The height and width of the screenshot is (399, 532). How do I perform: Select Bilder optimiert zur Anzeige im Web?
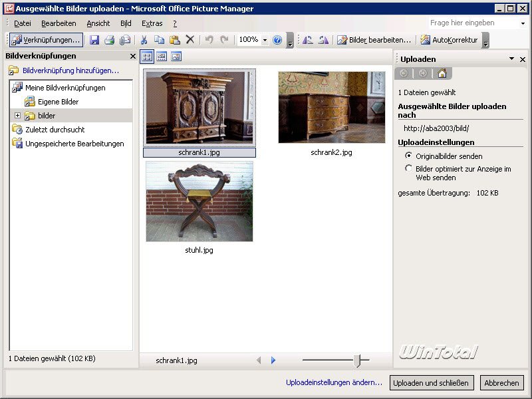coord(409,169)
